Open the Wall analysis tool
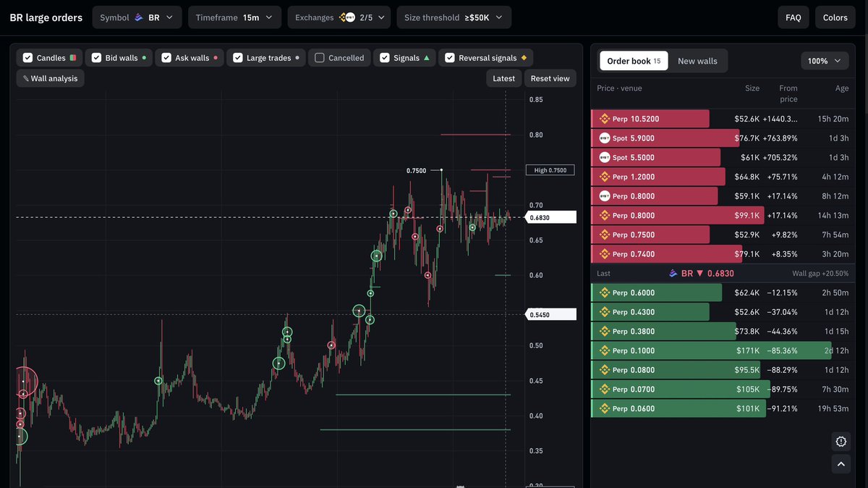 pos(51,78)
